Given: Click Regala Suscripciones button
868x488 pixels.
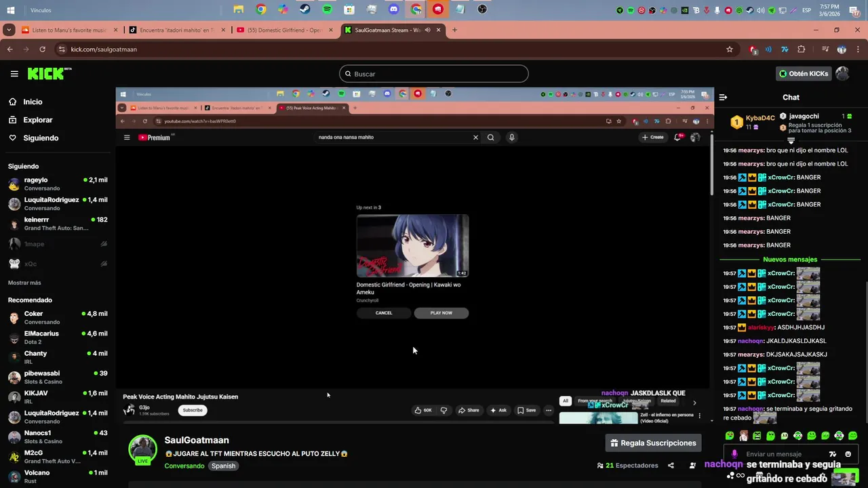Looking at the screenshot, I should tap(653, 443).
